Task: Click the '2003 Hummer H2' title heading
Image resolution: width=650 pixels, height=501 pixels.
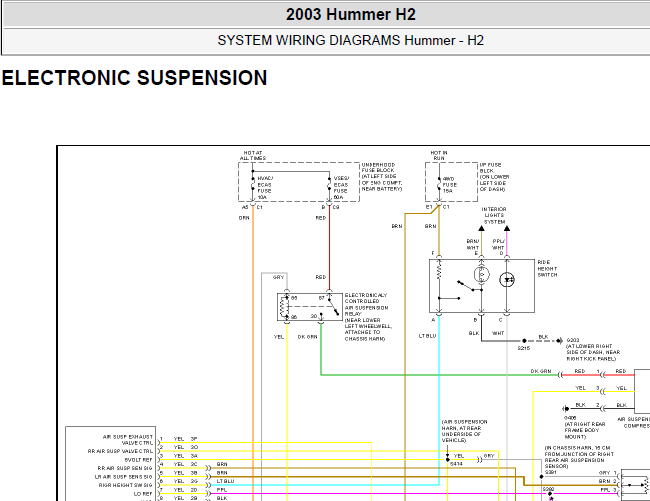Action: 350,15
